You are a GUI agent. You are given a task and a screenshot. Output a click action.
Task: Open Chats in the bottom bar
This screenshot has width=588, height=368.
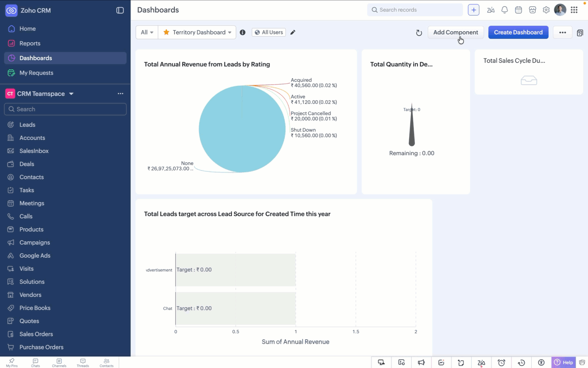pyautogui.click(x=36, y=363)
